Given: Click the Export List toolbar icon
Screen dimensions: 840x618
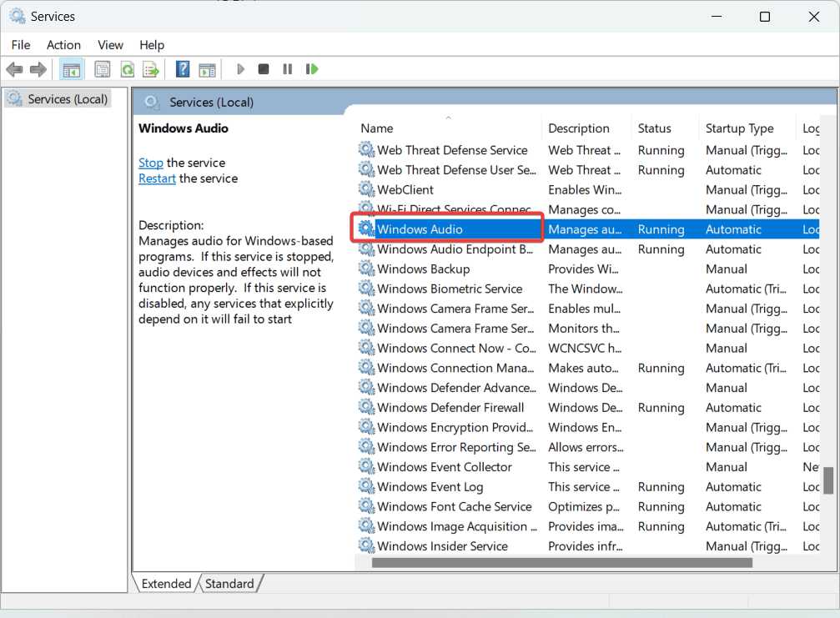Looking at the screenshot, I should point(151,69).
